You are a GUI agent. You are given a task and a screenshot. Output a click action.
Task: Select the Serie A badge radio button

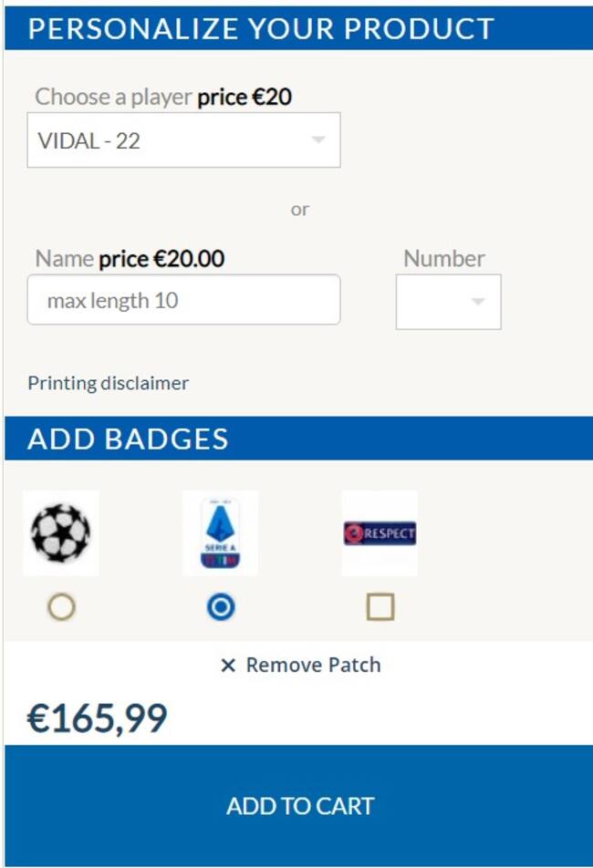click(x=220, y=607)
